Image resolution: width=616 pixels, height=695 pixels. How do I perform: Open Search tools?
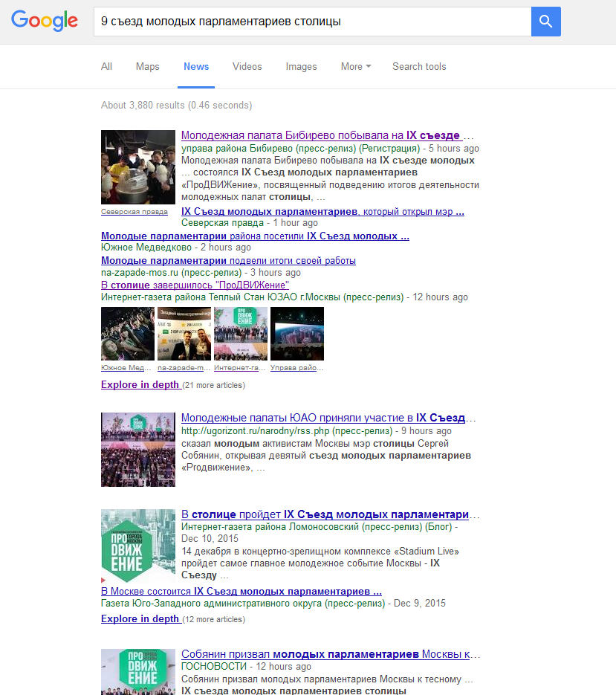pyautogui.click(x=418, y=66)
